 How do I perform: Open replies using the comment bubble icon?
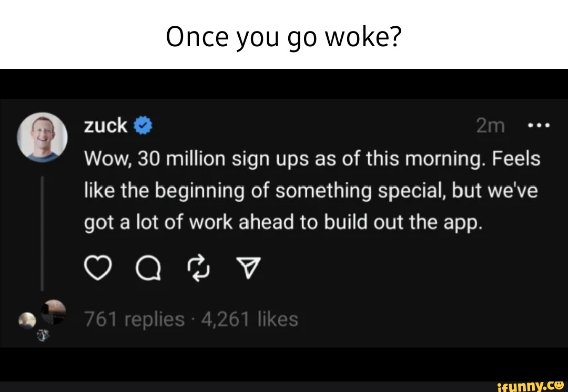coord(149,268)
